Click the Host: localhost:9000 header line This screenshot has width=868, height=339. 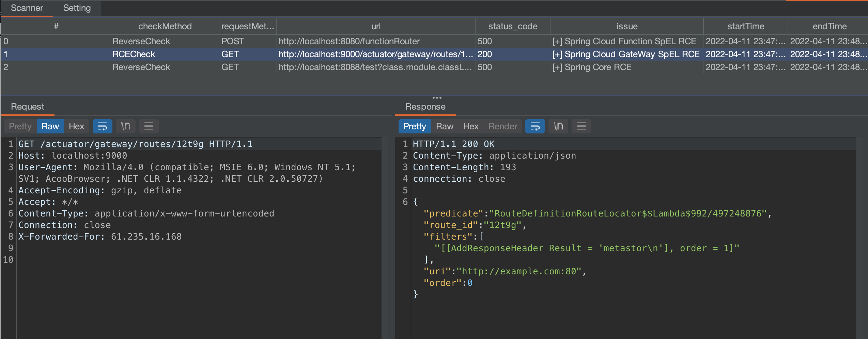(73, 156)
